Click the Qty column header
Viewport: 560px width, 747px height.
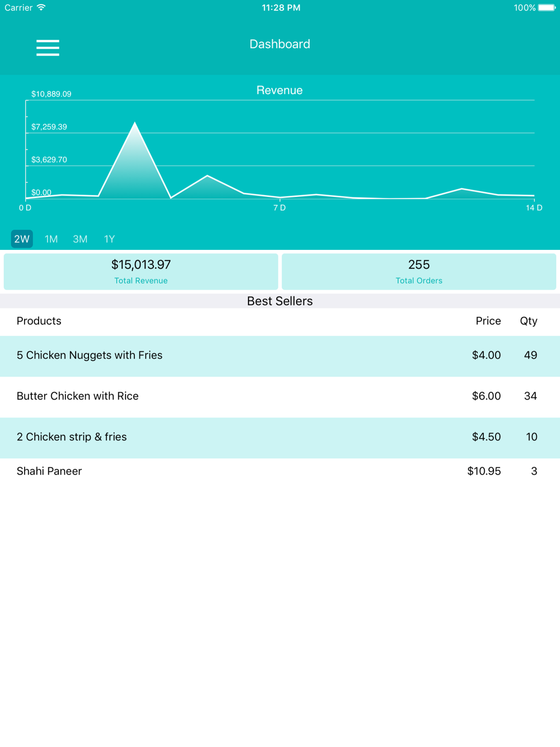coord(529,321)
